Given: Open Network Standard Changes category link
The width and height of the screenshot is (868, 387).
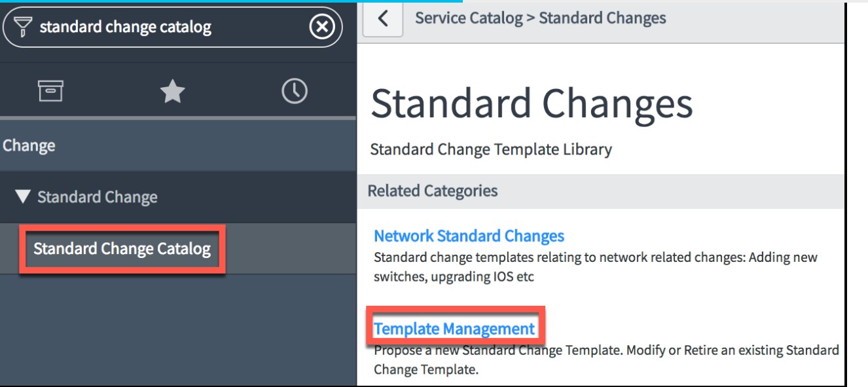Looking at the screenshot, I should tap(469, 236).
